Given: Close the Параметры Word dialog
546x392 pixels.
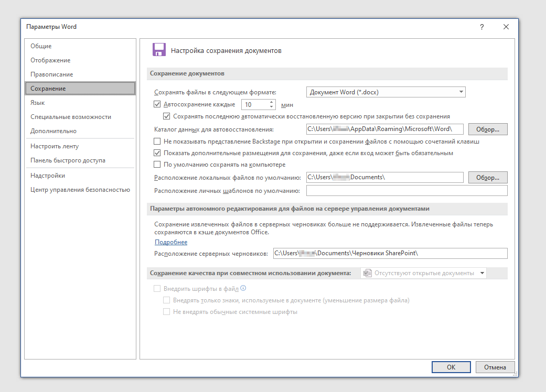Looking at the screenshot, I should [506, 27].
